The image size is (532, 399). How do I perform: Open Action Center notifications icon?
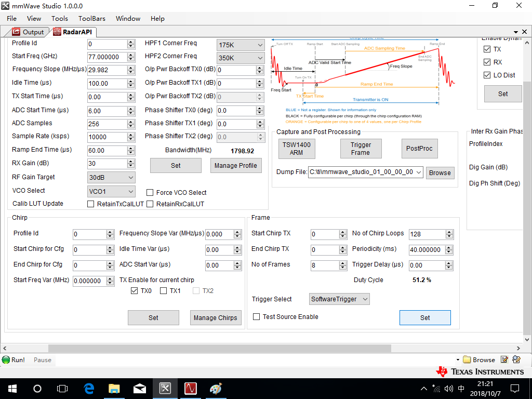point(515,389)
